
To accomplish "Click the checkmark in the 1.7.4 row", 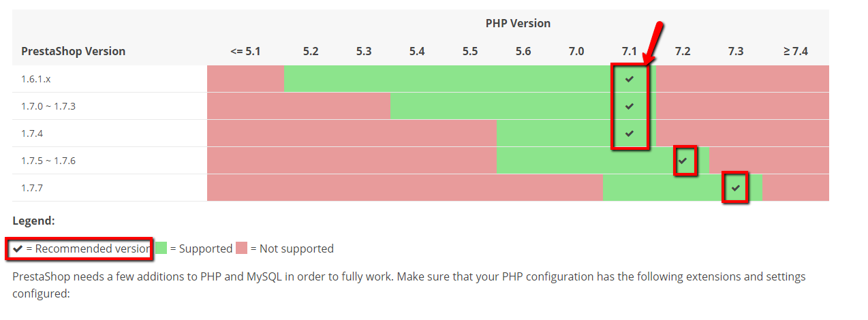I will tap(630, 133).
